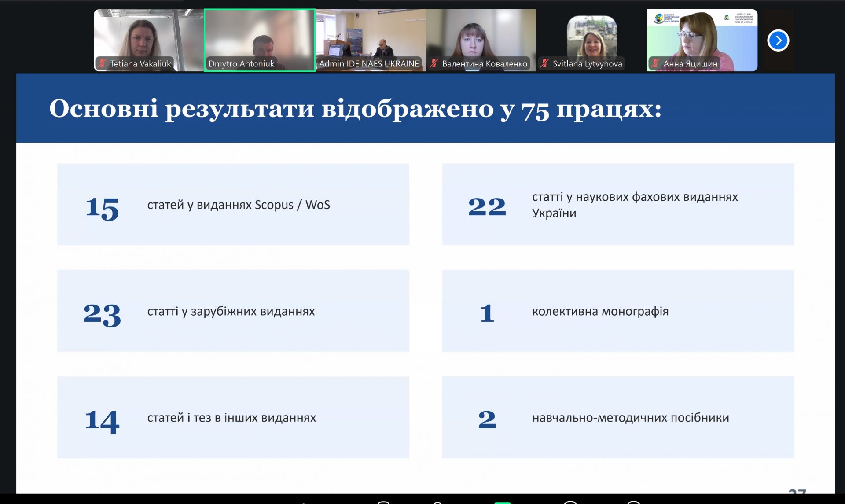
Task: Select Admin IDE NAES UKRAINE video tile
Action: click(370, 35)
